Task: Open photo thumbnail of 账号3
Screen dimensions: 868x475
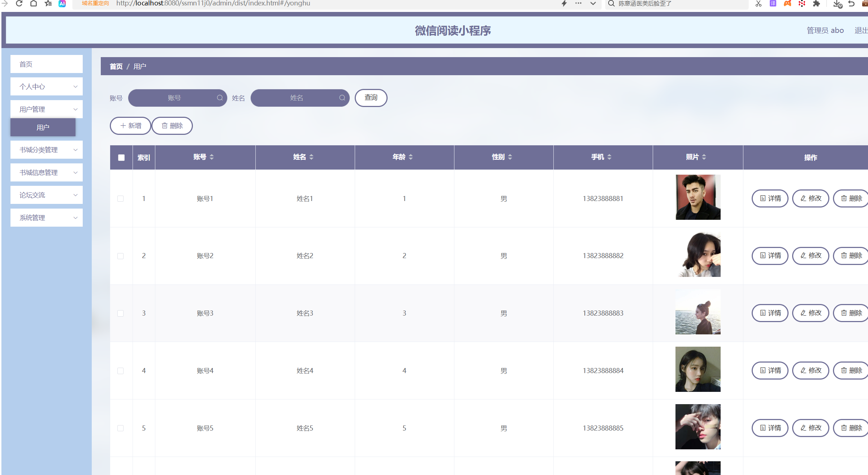Action: click(698, 312)
